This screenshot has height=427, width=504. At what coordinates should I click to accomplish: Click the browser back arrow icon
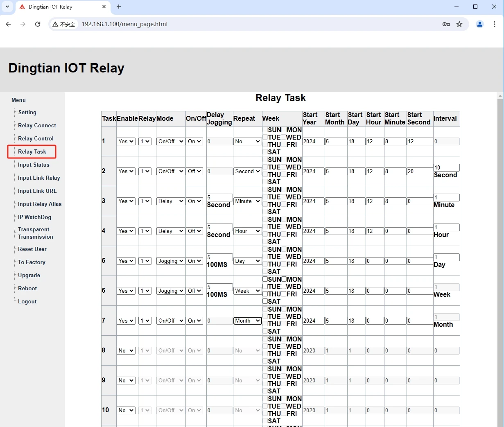(8, 24)
